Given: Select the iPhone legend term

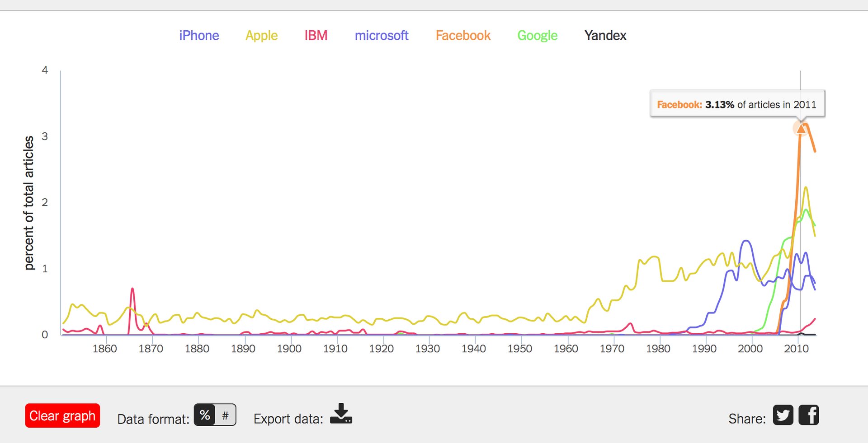Looking at the screenshot, I should coord(199,36).
